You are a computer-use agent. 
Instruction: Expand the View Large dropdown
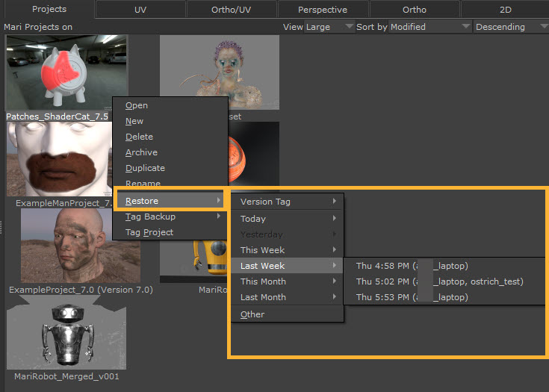(x=317, y=27)
